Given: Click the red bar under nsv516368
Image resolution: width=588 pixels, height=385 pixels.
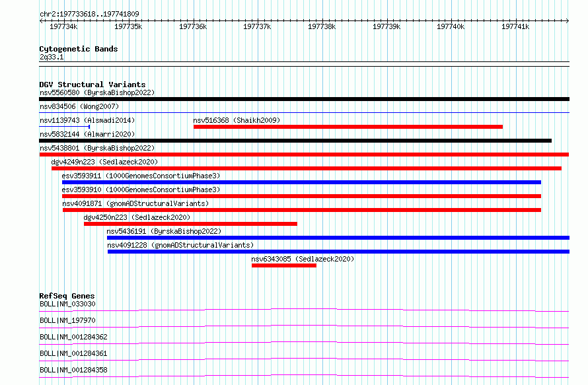Looking at the screenshot, I should pos(348,127).
